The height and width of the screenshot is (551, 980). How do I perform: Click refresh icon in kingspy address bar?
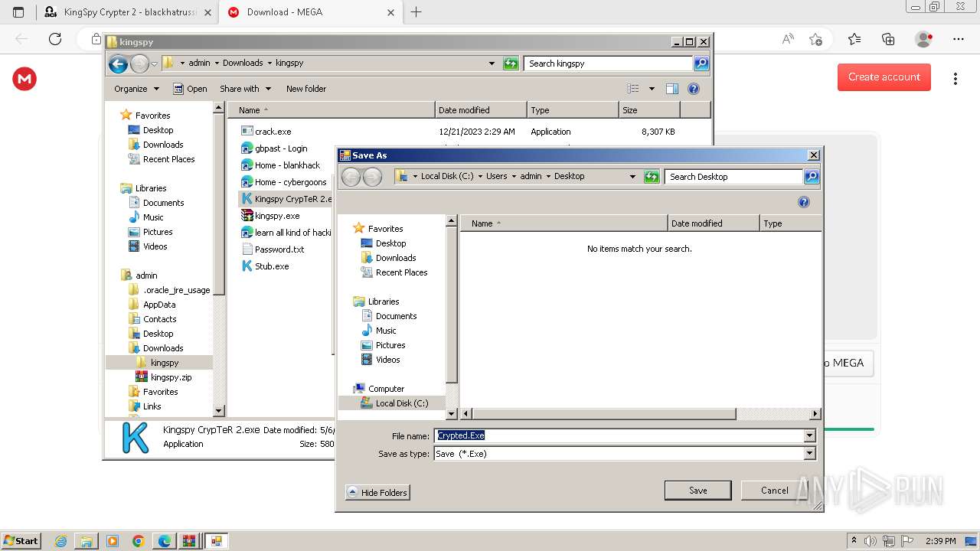click(511, 64)
